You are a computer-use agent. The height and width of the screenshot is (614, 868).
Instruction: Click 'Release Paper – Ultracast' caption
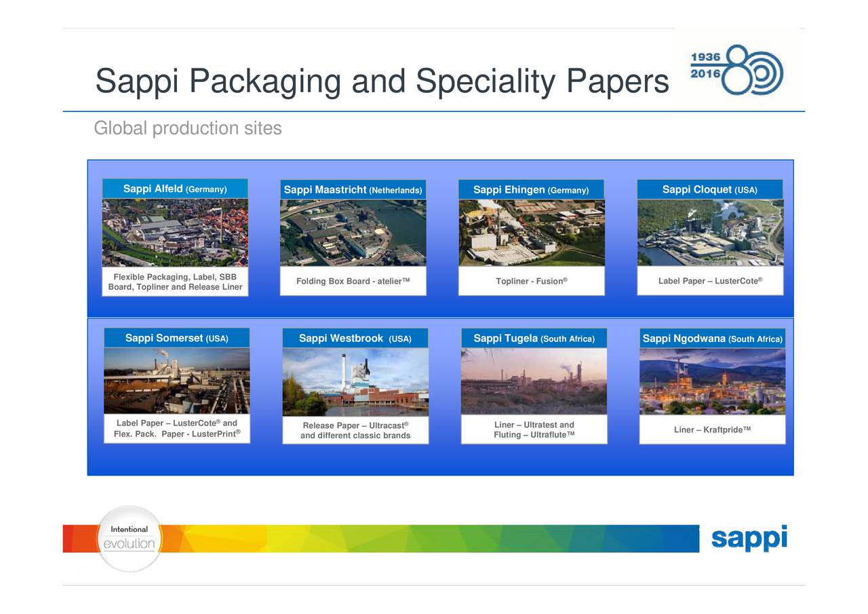pos(355,425)
